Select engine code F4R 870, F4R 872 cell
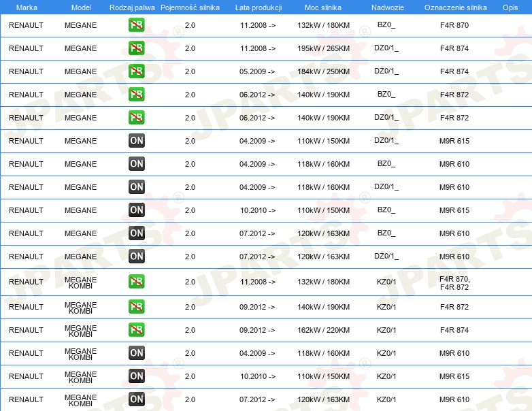532x411 pixels. (454, 283)
